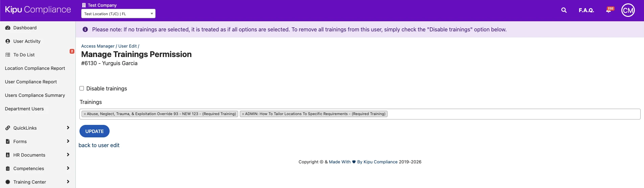644x188 pixels.
Task: Remove the ADMIN Tailor Locations training tag
Action: click(243, 114)
